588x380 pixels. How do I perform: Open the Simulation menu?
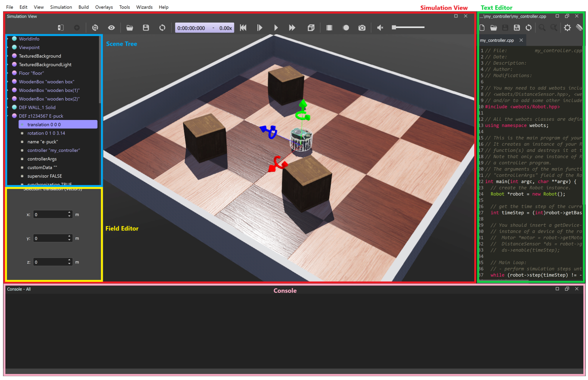(x=61, y=7)
